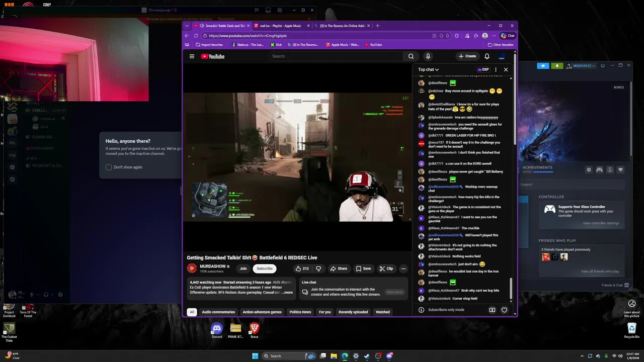Save the video with Save button
This screenshot has width=644, height=362.
[x=363, y=268]
